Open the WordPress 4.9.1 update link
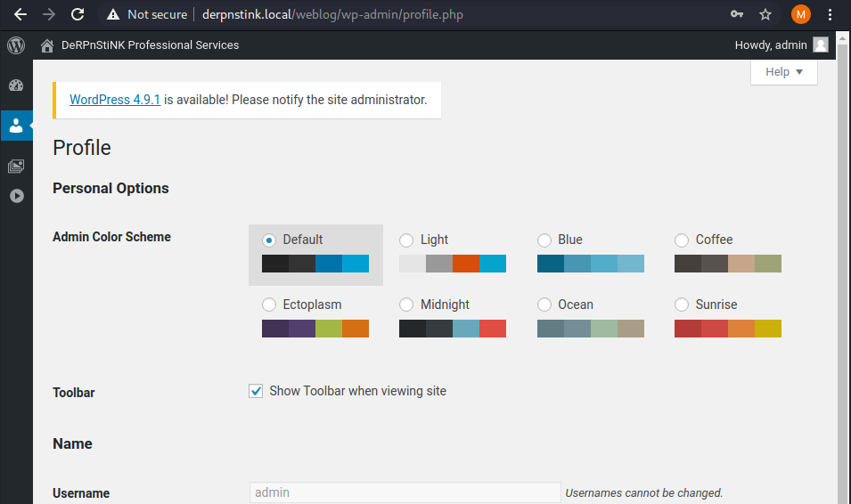The height and width of the screenshot is (504, 851). click(115, 100)
